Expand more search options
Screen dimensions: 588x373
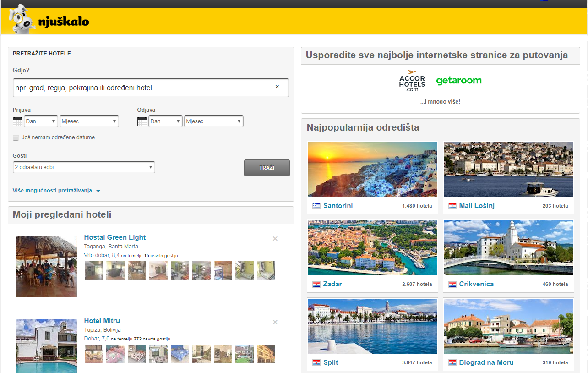point(56,191)
